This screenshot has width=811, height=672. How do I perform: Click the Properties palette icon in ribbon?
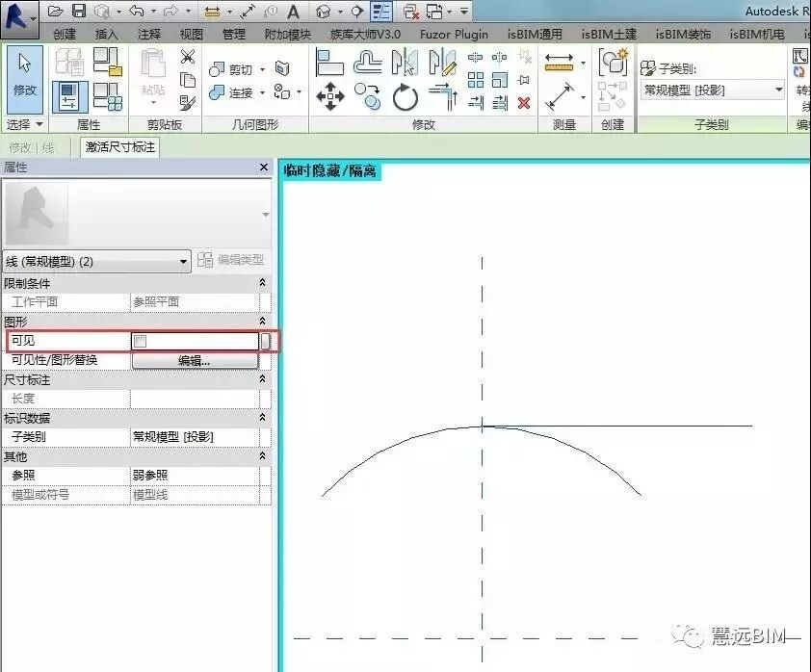69,97
